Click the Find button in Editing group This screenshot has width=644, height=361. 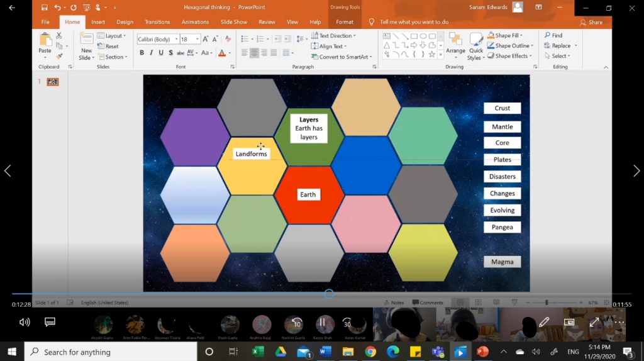(x=553, y=36)
